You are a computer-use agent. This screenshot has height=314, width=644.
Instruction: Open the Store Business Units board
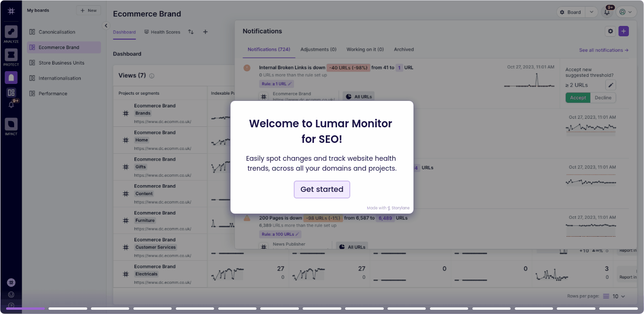[x=64, y=63]
